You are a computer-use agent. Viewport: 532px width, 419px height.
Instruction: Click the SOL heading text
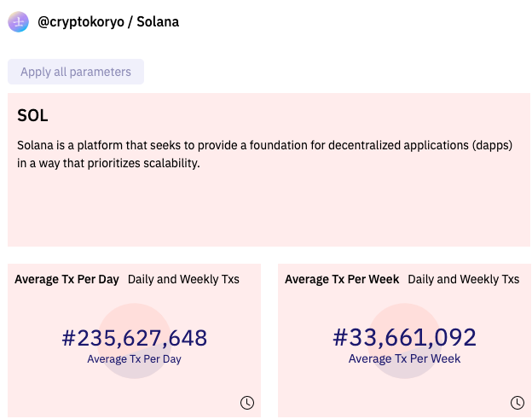(32, 115)
